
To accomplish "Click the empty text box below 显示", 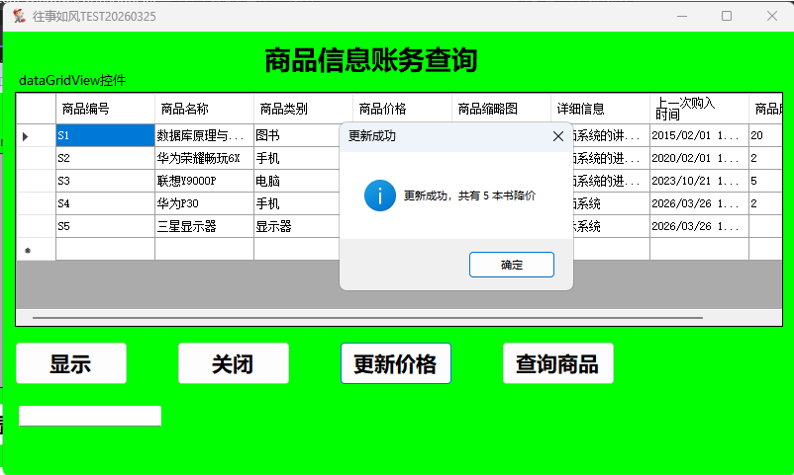I will pyautogui.click(x=90, y=416).
